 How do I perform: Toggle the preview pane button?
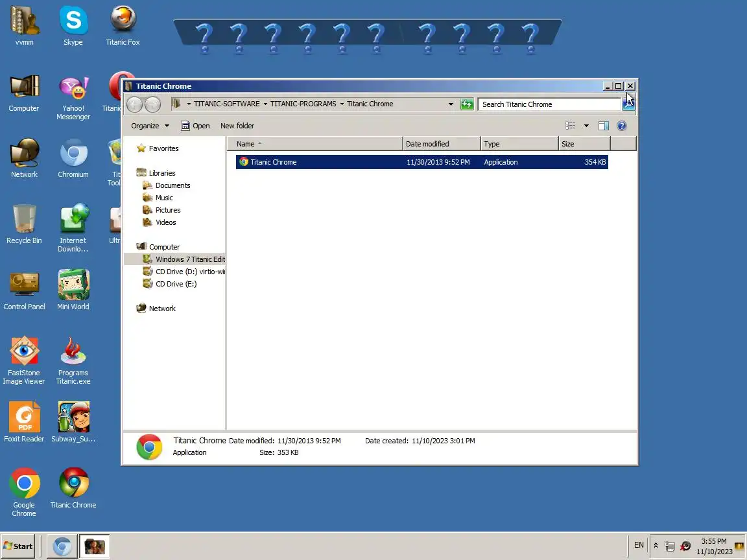(604, 126)
